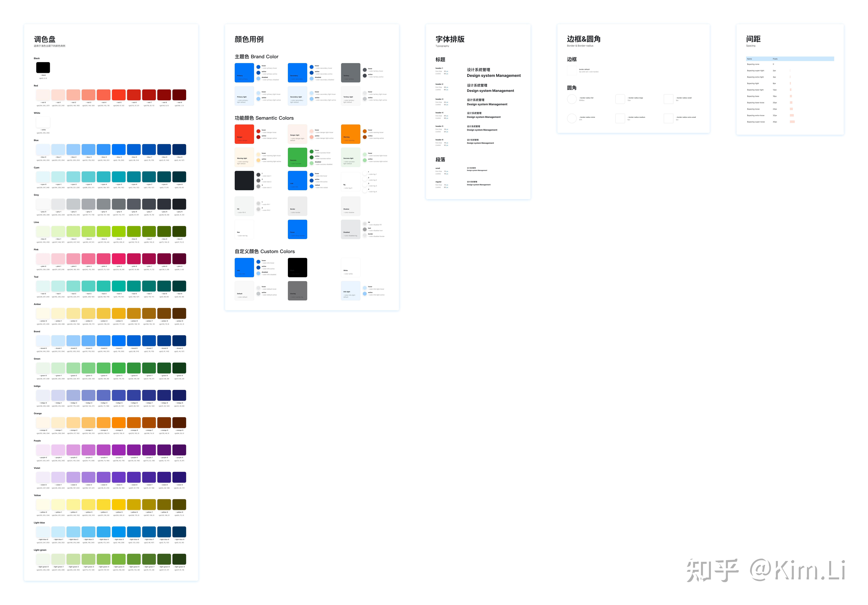868x605 pixels.
Task: Click the header-3 typography label
Action: point(439,99)
